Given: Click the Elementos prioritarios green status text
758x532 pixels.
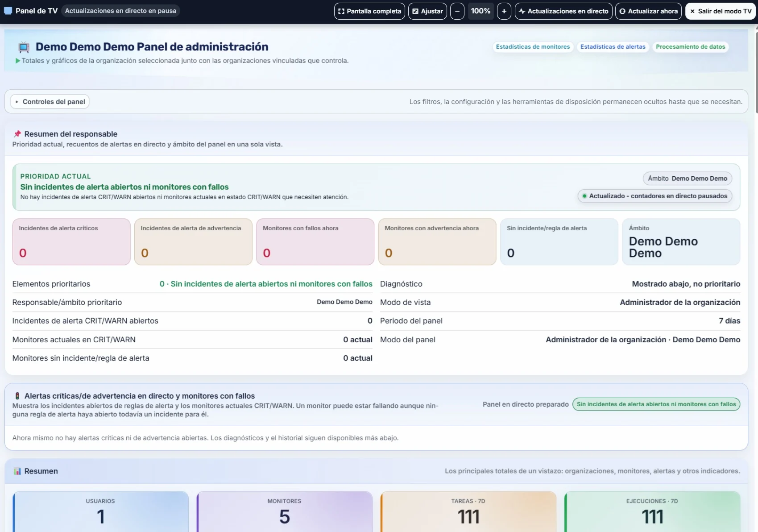Looking at the screenshot, I should coord(266,284).
